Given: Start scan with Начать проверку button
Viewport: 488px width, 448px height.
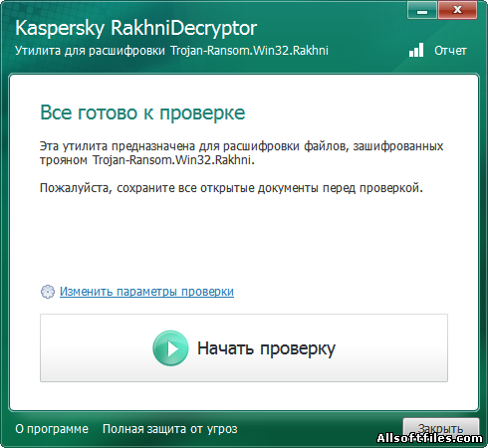Looking at the screenshot, I should [244, 347].
